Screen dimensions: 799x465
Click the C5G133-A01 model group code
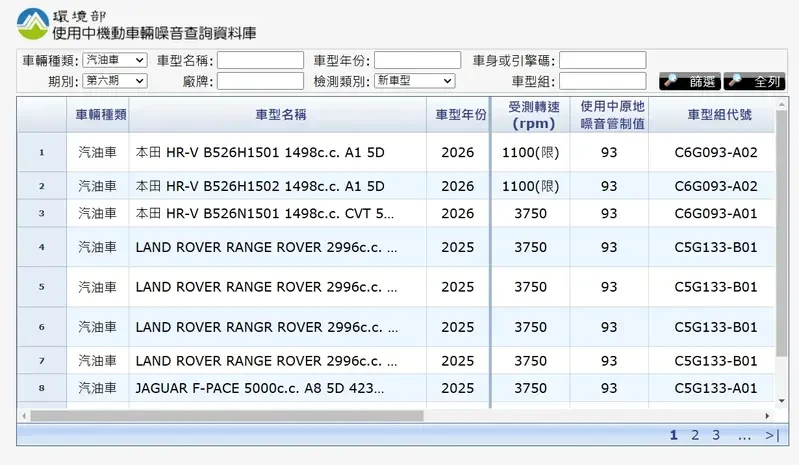716,388
